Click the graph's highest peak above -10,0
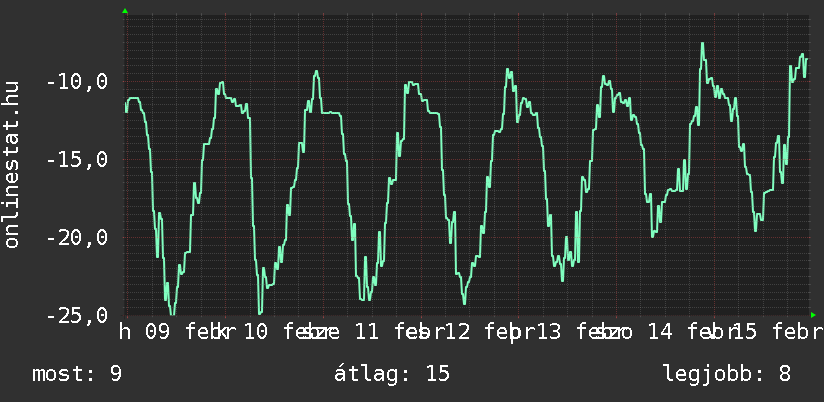The height and width of the screenshot is (402, 824). pyautogui.click(x=703, y=44)
